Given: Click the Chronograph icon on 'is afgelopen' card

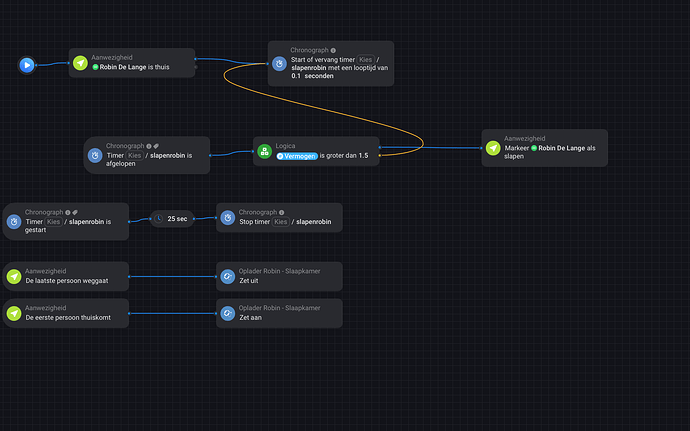Looking at the screenshot, I should click(x=95, y=155).
